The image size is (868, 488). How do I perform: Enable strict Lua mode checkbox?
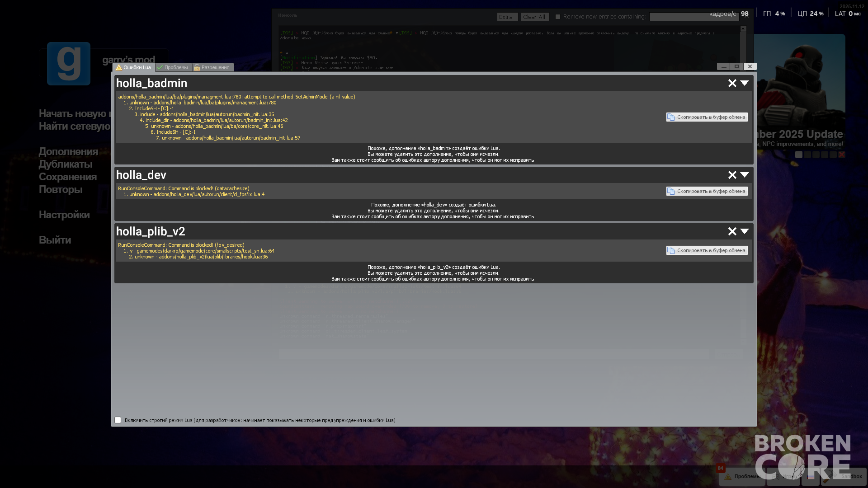click(118, 420)
